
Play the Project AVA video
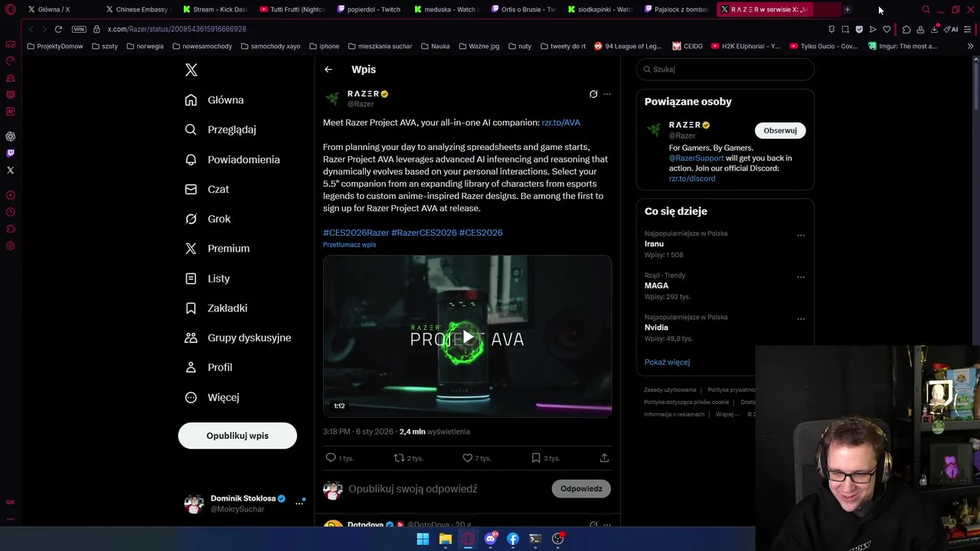pos(467,337)
